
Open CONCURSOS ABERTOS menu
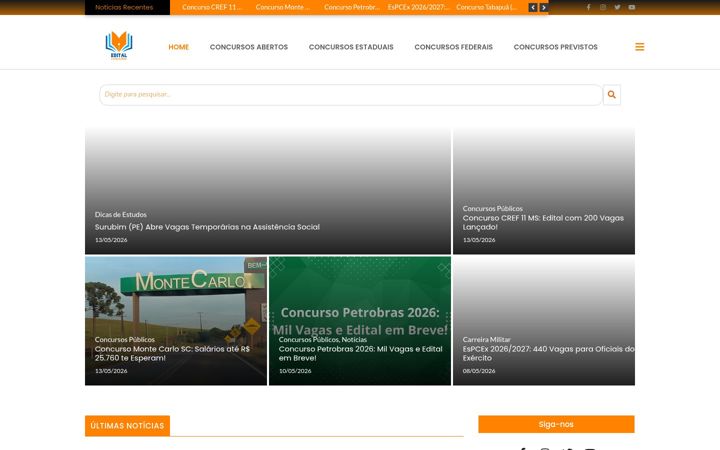[249, 47]
